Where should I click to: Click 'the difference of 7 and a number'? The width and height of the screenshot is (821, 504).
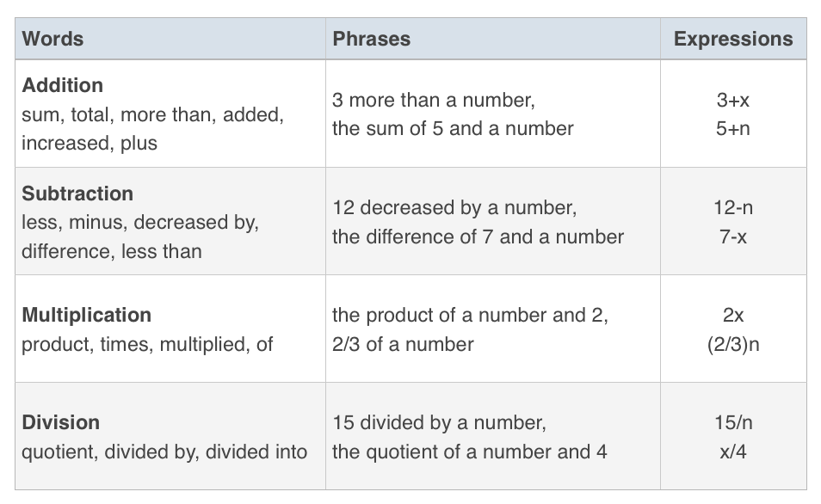coord(478,237)
